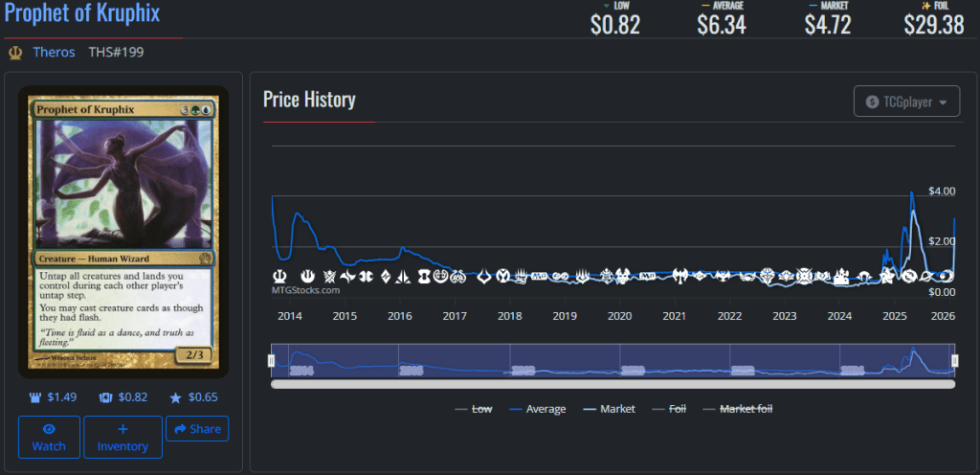Image resolution: width=980 pixels, height=475 pixels.
Task: Click the Theros set symbol icon
Action: tap(15, 52)
